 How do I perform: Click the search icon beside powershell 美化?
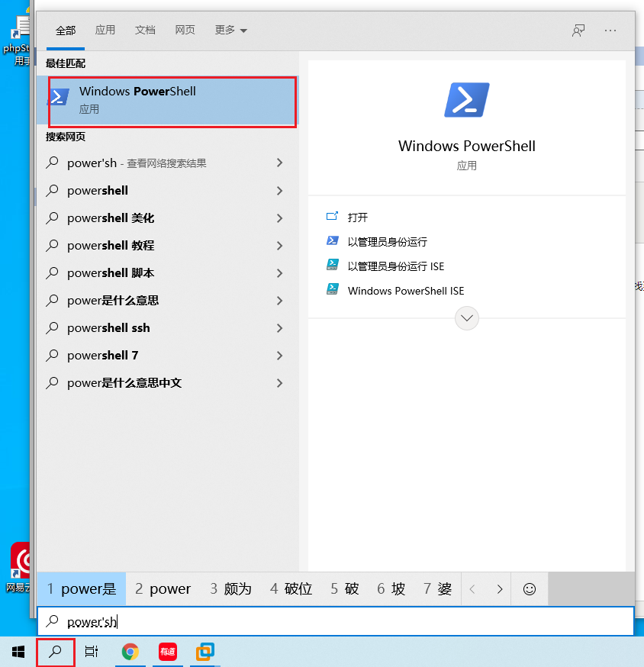click(52, 217)
